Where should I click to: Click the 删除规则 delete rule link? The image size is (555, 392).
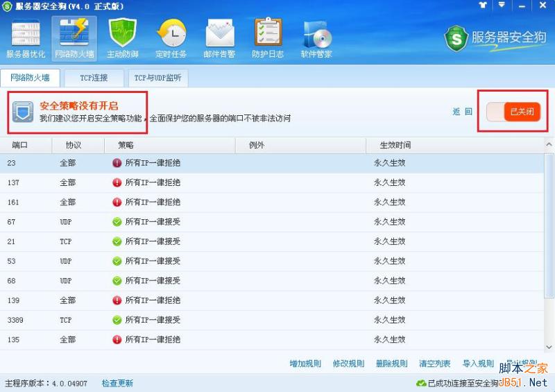391,364
